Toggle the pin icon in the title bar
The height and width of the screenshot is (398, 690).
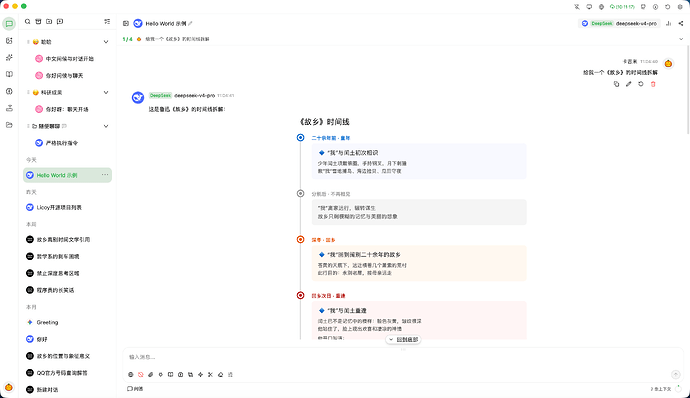click(x=577, y=7)
